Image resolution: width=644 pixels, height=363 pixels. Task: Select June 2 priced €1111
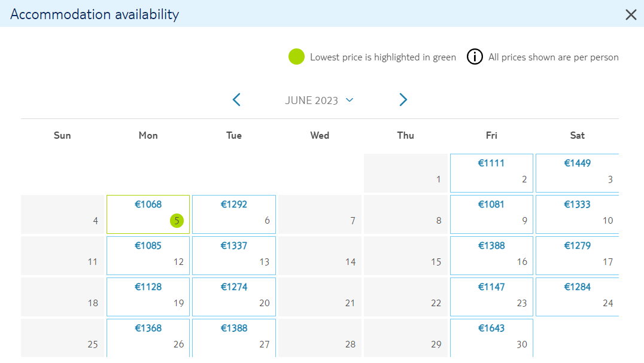[x=491, y=173]
